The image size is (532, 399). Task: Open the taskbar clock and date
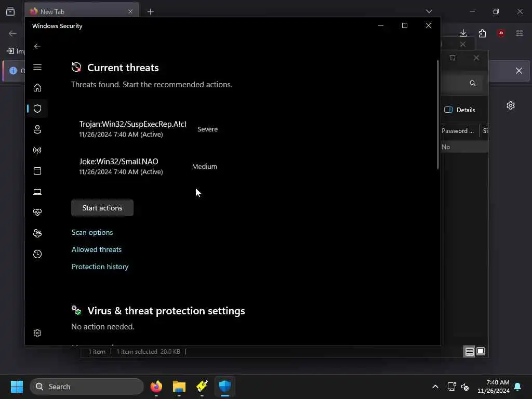click(494, 387)
